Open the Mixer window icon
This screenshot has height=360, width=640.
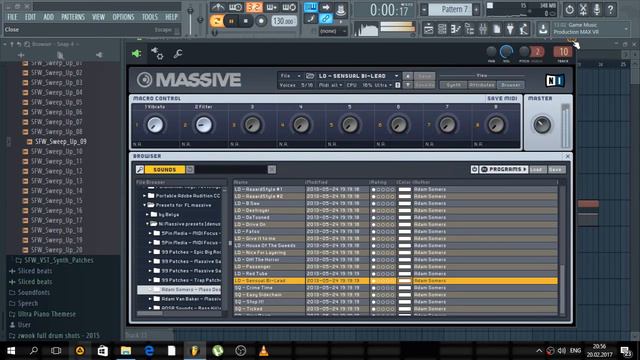pos(483,29)
